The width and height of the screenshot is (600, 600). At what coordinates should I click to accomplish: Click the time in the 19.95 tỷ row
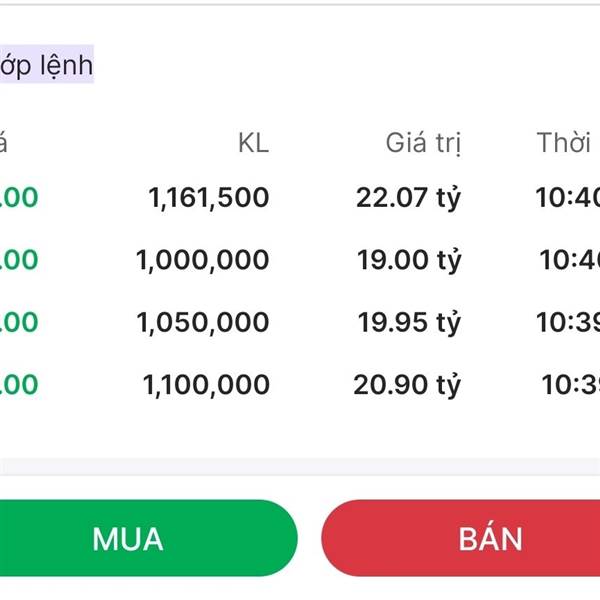[568, 322]
